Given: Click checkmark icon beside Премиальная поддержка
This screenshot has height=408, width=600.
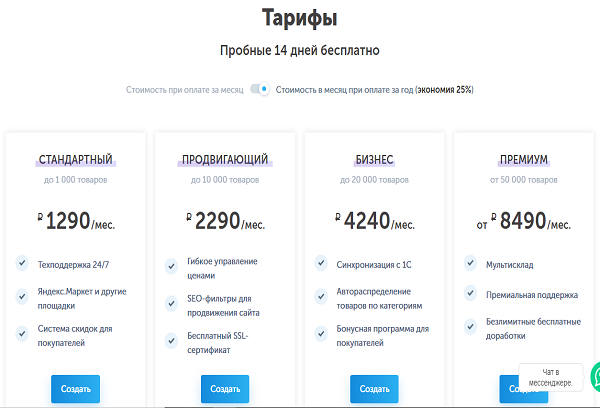Looking at the screenshot, I should pos(470,294).
